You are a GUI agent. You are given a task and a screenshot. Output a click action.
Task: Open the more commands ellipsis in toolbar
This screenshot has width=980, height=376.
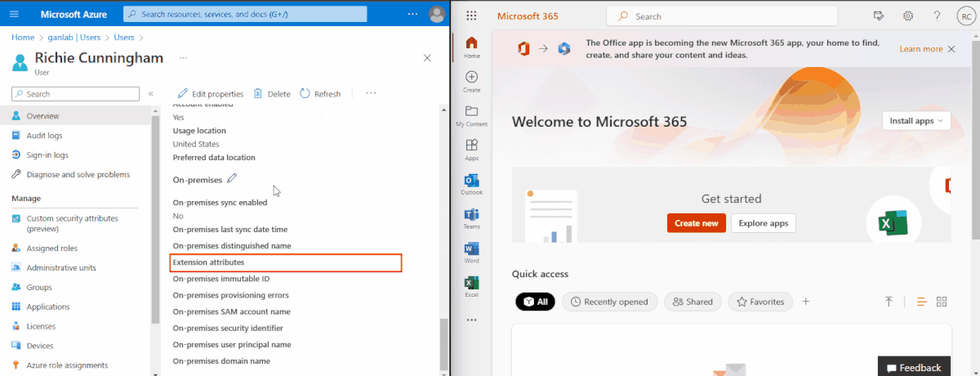[x=371, y=93]
